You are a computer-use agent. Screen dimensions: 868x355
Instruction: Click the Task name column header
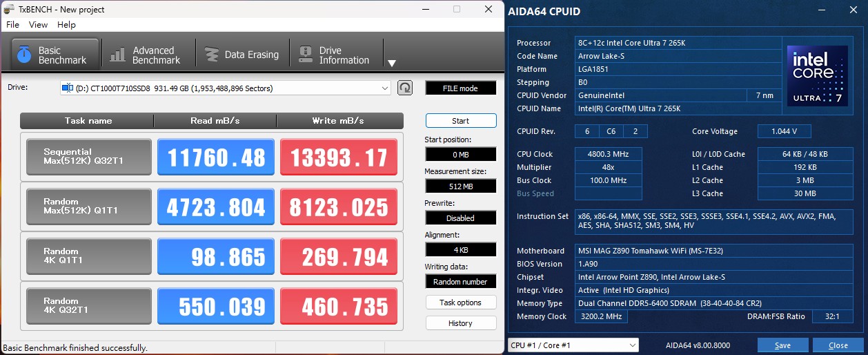coord(87,120)
